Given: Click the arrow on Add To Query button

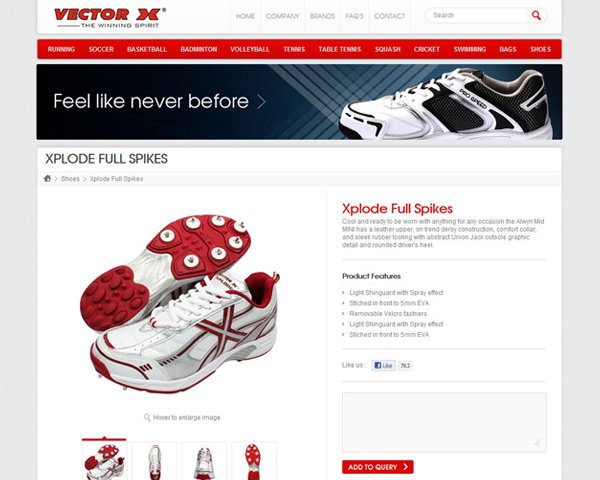Looking at the screenshot, I should point(406,467).
